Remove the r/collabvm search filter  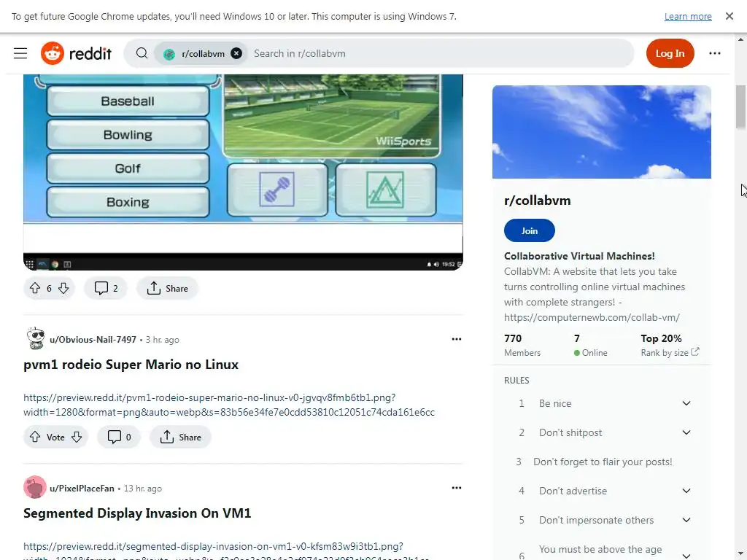click(236, 53)
